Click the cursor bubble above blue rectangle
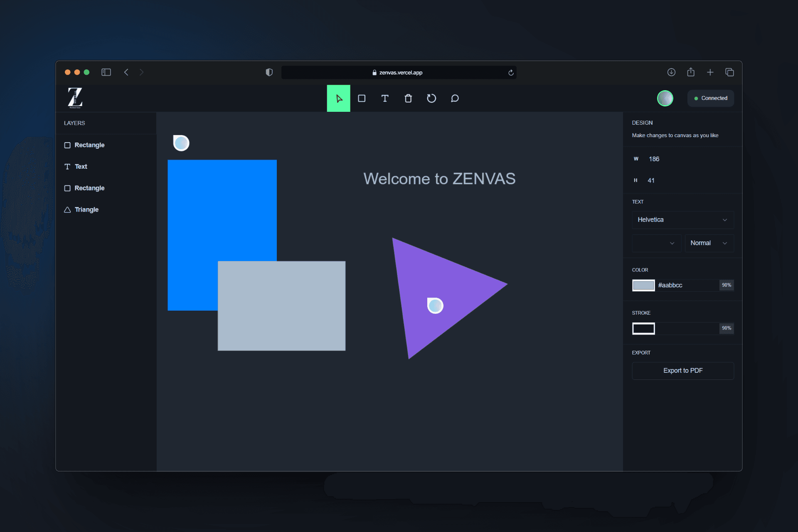This screenshot has height=532, width=798. click(181, 143)
